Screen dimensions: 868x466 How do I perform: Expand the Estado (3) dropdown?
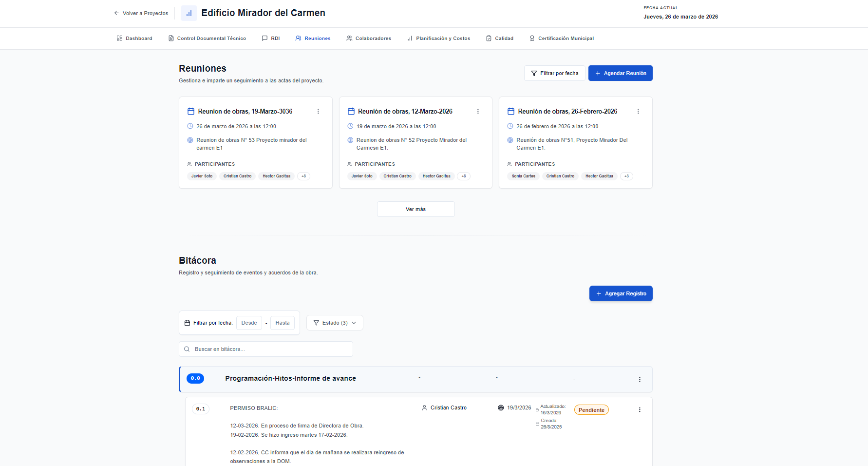pyautogui.click(x=335, y=323)
